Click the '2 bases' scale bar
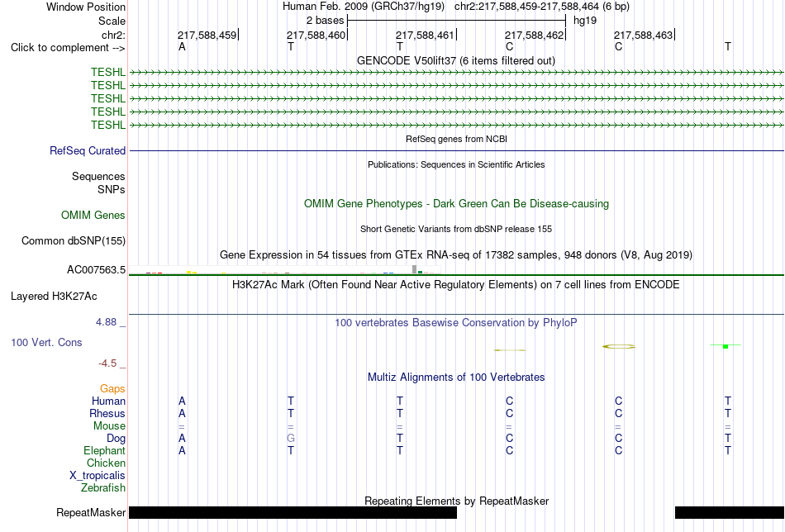The height and width of the screenshot is (532, 785). 456,21
